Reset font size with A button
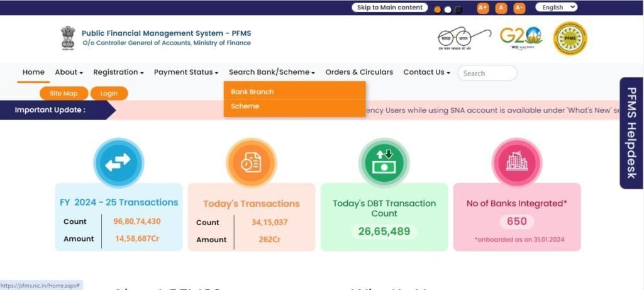644x290 pixels. pos(501,8)
